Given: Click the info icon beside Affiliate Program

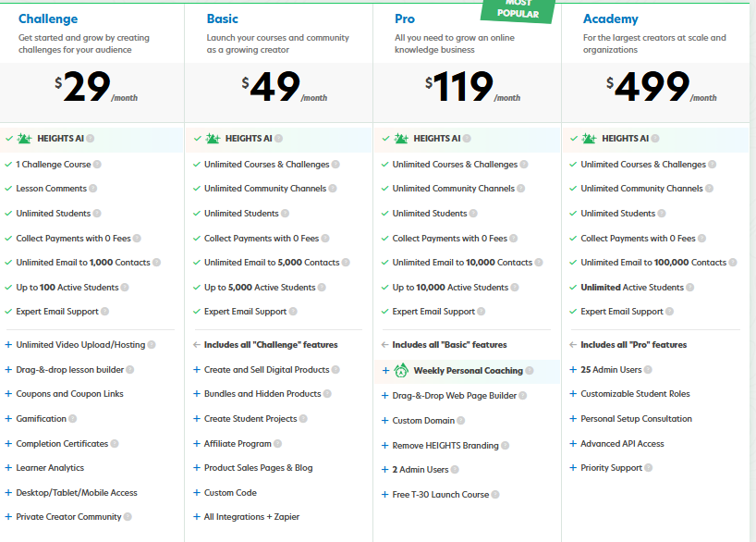Looking at the screenshot, I should (280, 444).
